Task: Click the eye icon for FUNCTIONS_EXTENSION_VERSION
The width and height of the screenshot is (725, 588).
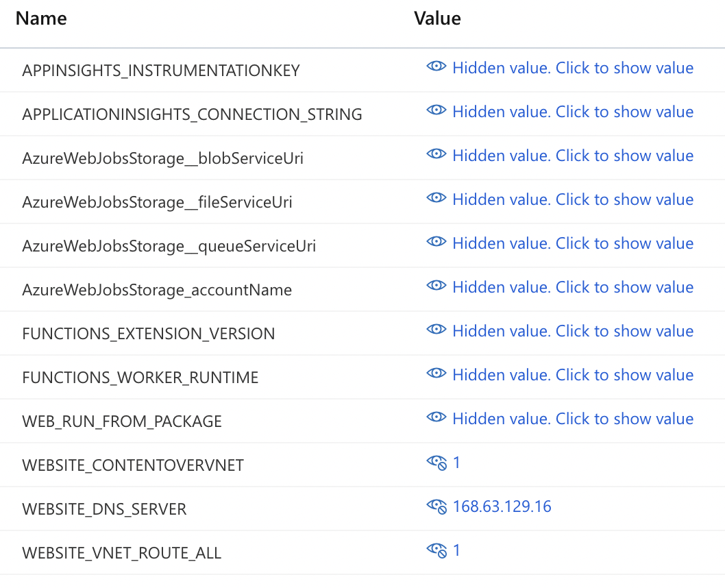Action: coord(437,332)
